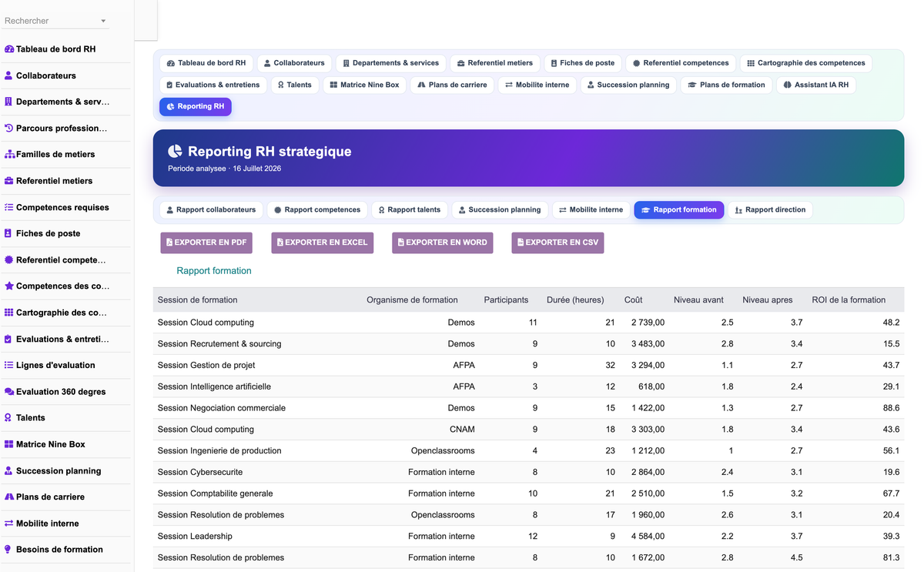Open the Collaborateurs top tab
Image resolution: width=924 pixels, height=572 pixels.
293,63
